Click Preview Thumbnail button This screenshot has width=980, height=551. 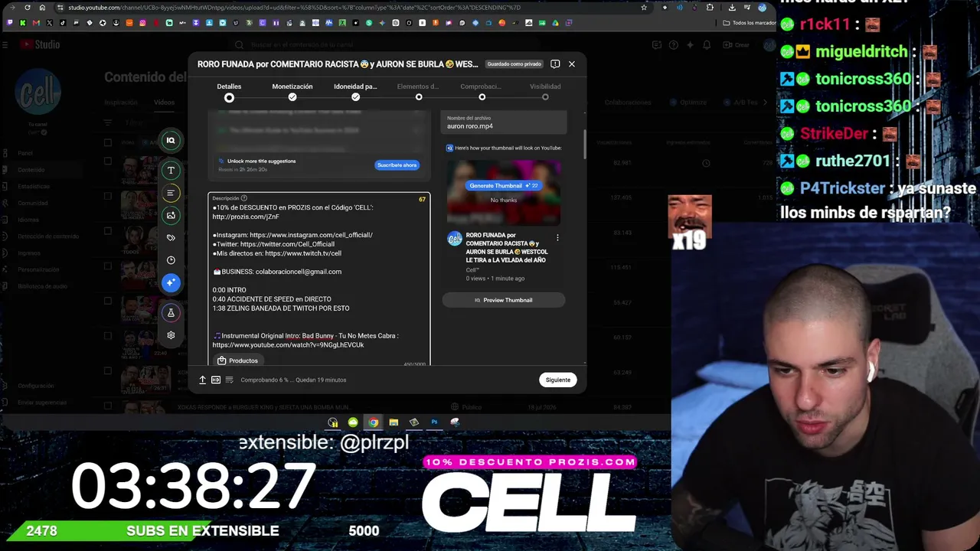[x=504, y=300]
